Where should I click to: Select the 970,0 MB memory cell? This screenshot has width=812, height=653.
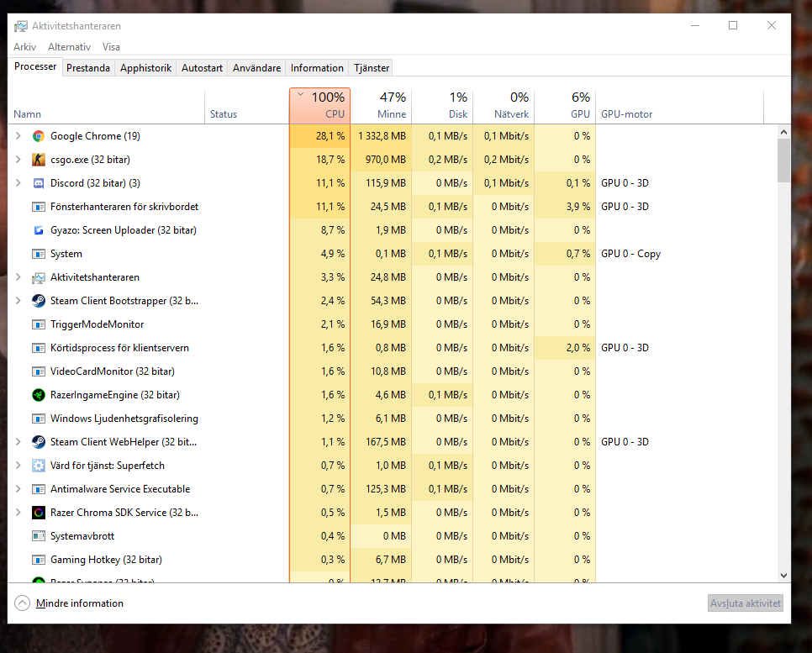click(381, 160)
